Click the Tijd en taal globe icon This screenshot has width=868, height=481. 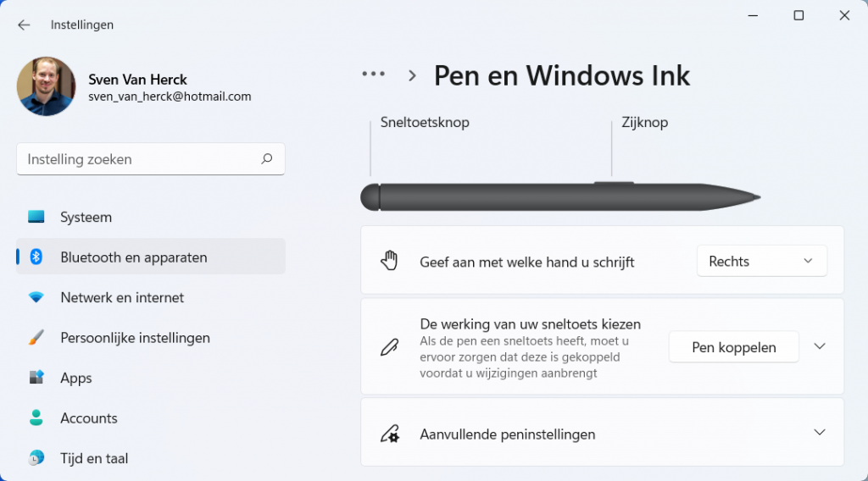(x=36, y=458)
